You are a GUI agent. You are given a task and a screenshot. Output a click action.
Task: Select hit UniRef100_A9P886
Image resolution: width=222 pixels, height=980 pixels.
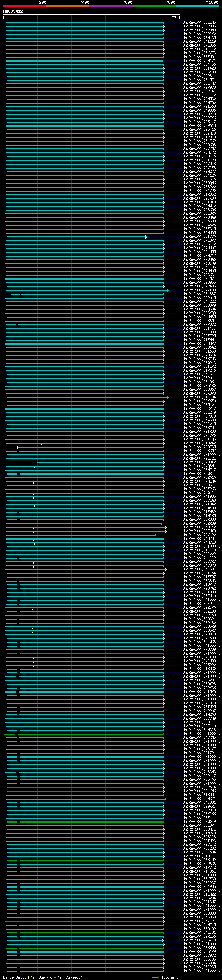tap(199, 27)
